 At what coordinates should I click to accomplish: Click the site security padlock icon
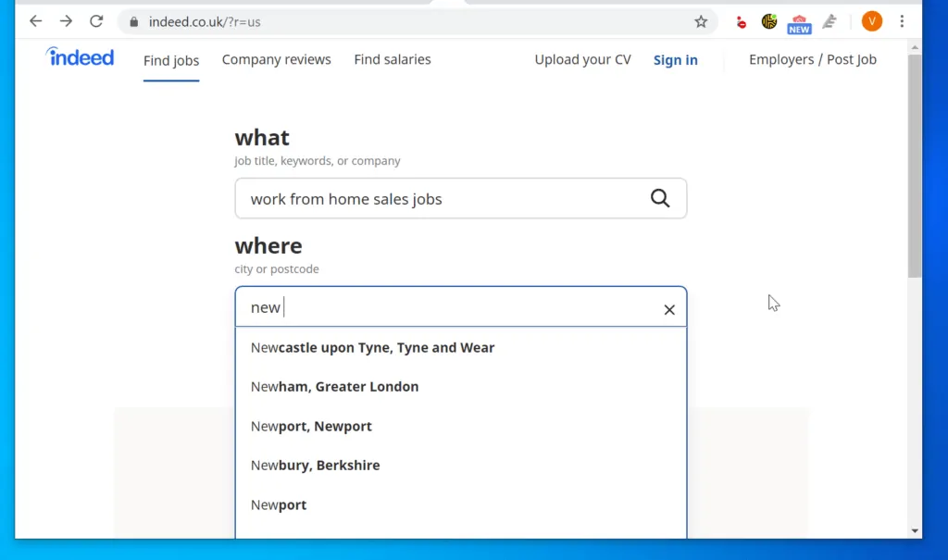pyautogui.click(x=135, y=20)
